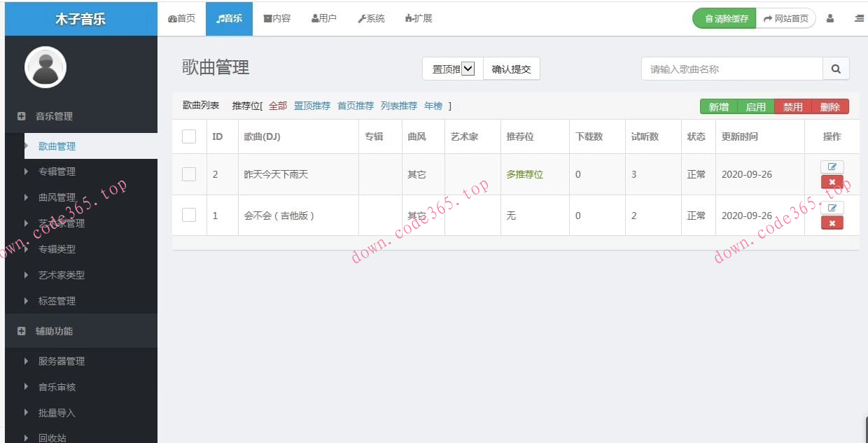Open the hamburger list icon at far top right

click(859, 18)
